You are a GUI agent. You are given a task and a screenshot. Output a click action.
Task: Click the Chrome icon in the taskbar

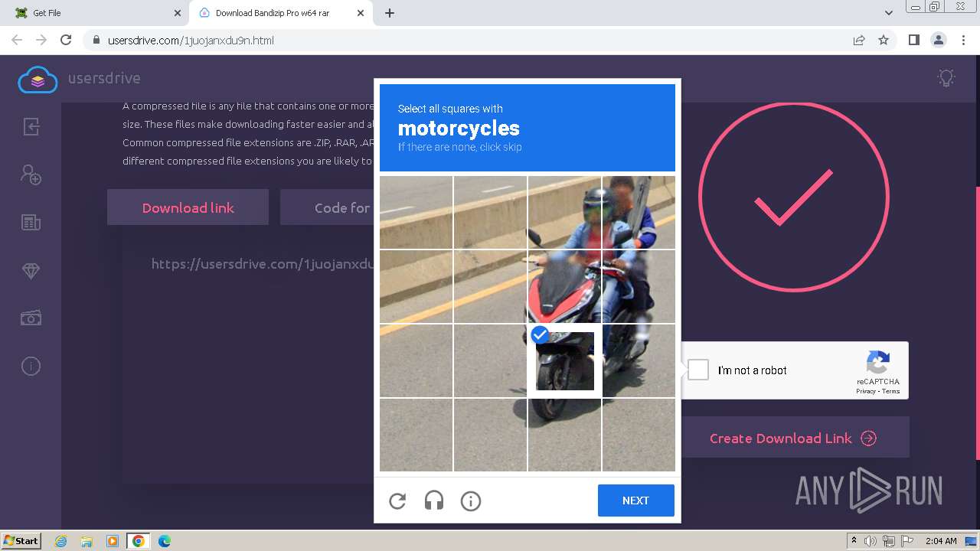(138, 541)
